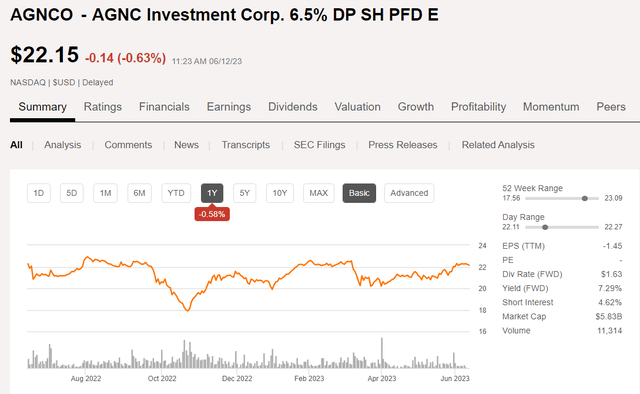Click the active 1Y range button

coord(212,193)
